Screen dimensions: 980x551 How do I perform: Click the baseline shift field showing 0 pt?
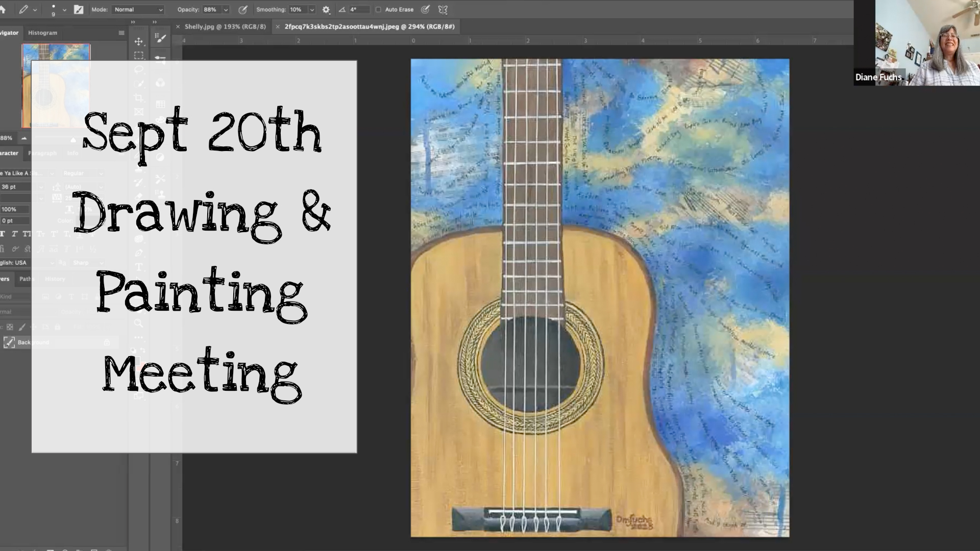pyautogui.click(x=15, y=220)
